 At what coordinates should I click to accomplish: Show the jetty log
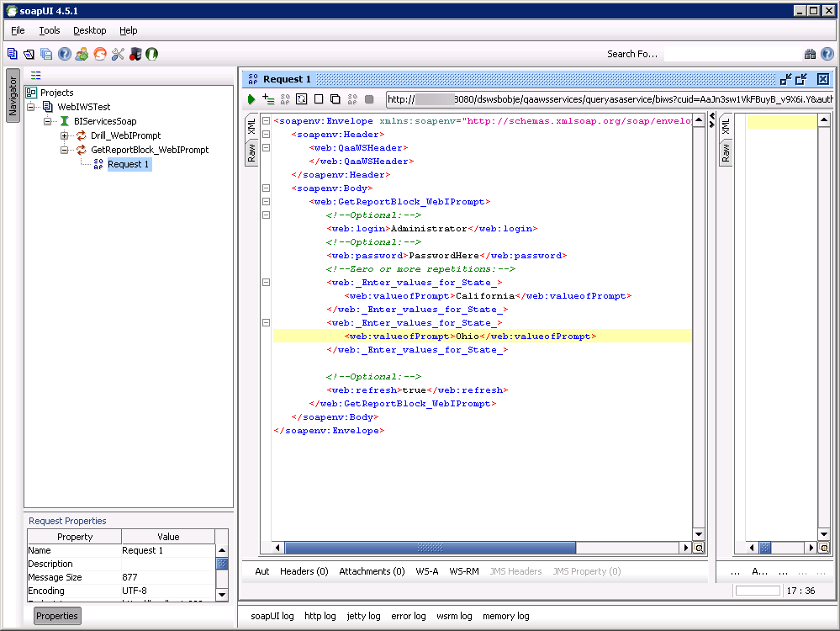point(363,616)
